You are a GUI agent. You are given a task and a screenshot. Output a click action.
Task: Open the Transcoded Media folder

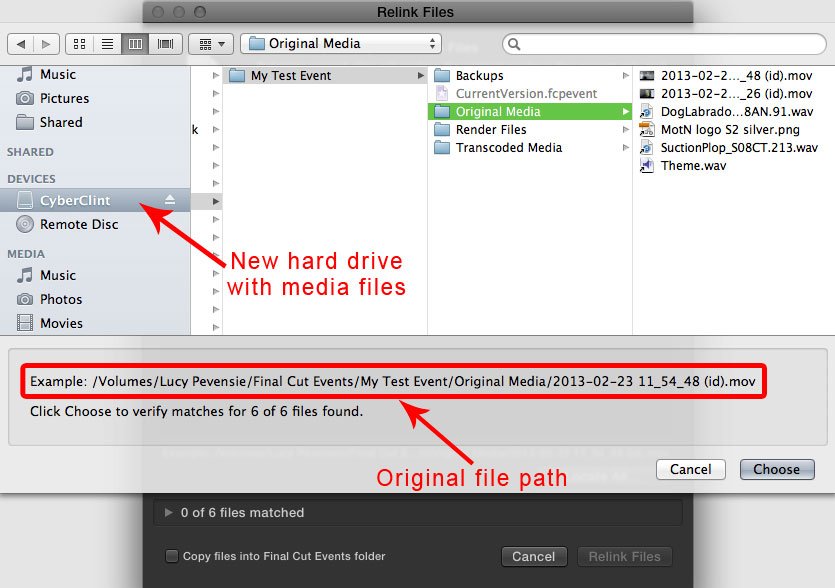click(530, 148)
